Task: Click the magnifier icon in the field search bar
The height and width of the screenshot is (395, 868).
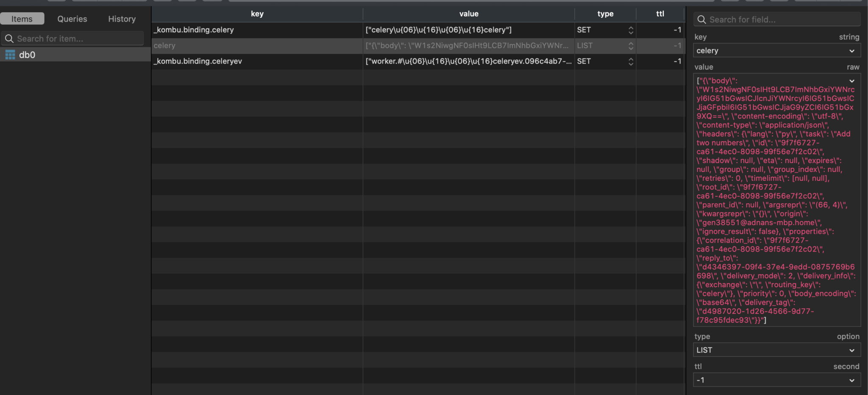Action: point(702,19)
